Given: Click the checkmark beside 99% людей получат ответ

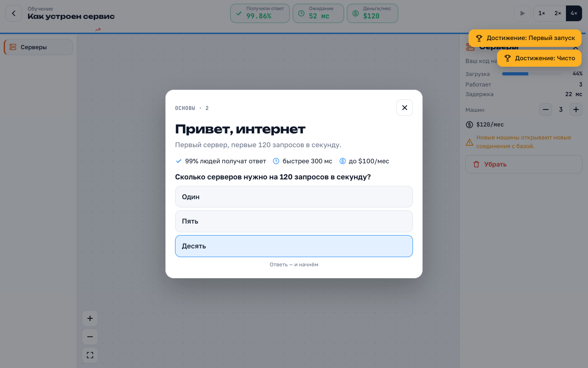Looking at the screenshot, I should pos(179,161).
